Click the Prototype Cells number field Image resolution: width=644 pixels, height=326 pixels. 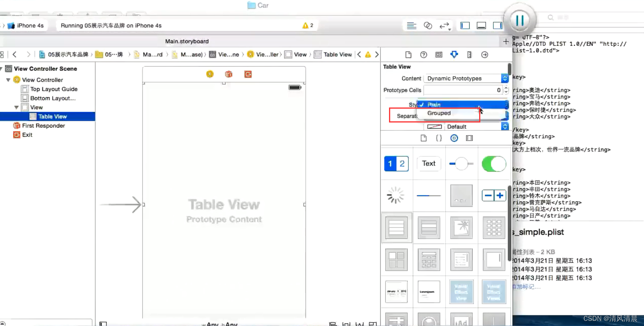(x=463, y=90)
